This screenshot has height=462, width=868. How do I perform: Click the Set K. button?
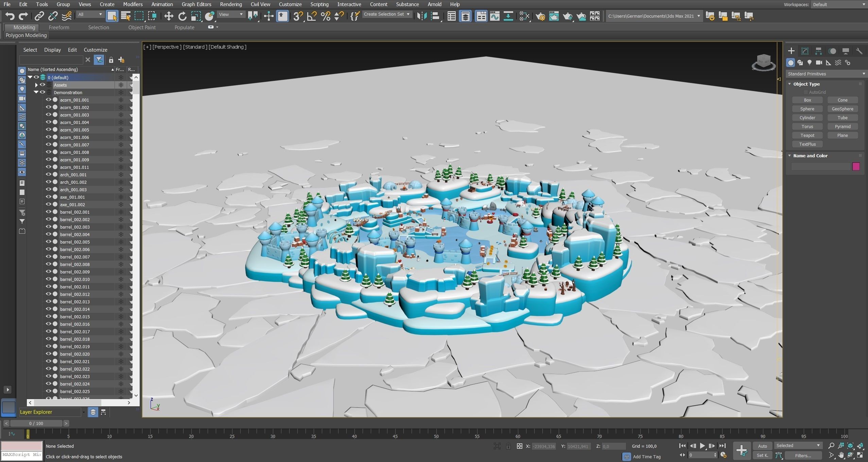[762, 456]
